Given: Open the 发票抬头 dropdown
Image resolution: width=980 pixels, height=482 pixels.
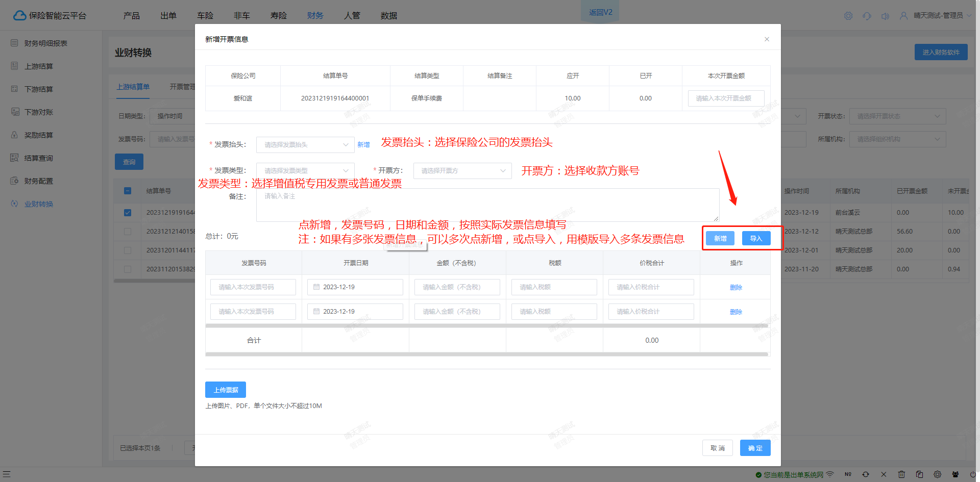Looking at the screenshot, I should pos(305,145).
